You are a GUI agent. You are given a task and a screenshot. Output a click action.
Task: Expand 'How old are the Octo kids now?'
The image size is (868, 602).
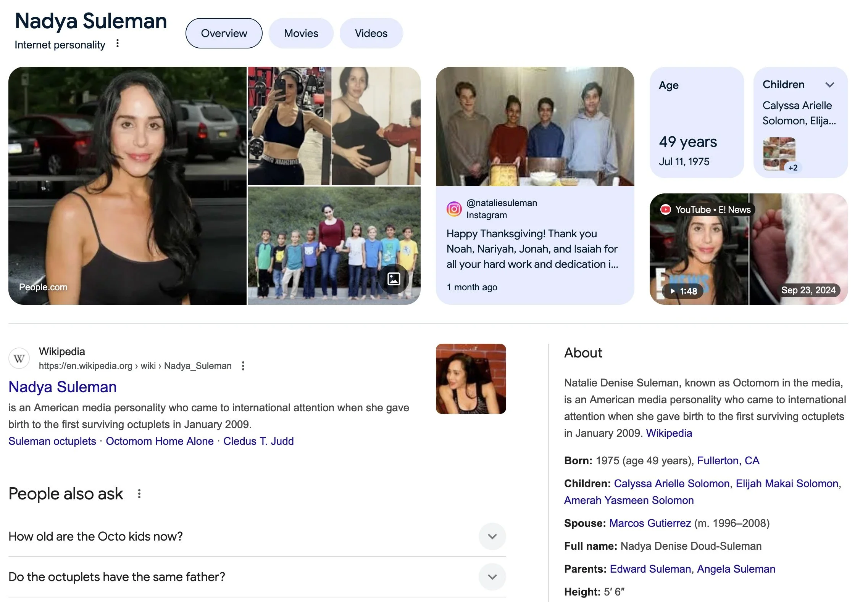(492, 536)
